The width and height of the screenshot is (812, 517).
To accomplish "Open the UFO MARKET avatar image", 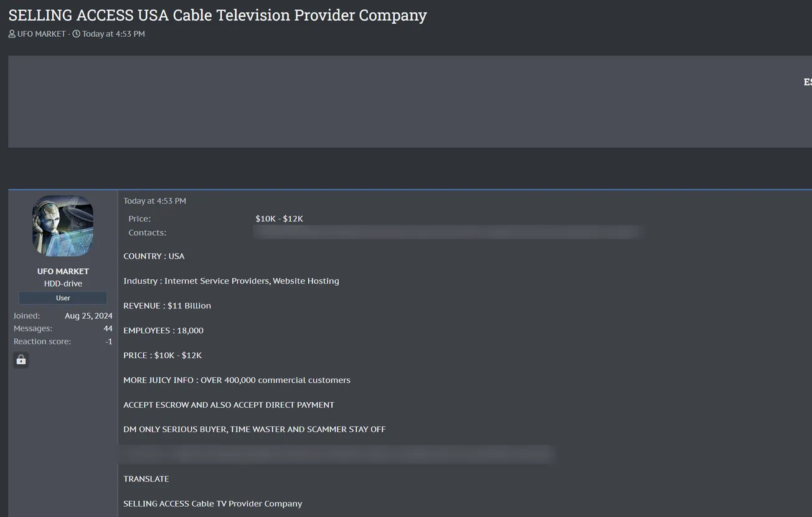I will pyautogui.click(x=63, y=225).
